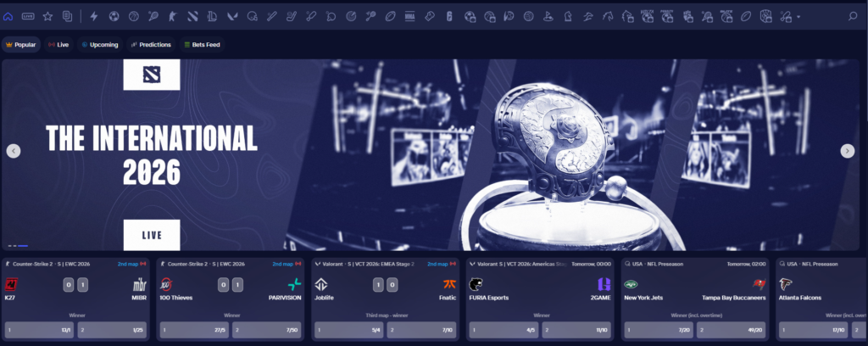This screenshot has height=346, width=868.
Task: Click the K27 team logo
Action: pyautogui.click(x=12, y=285)
